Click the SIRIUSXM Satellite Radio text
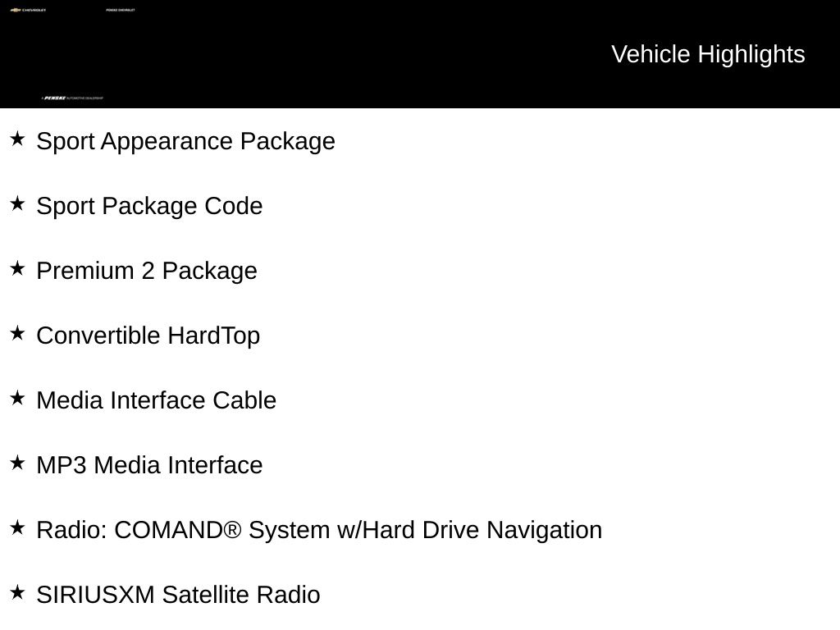840x630 pixels. pyautogui.click(x=178, y=595)
